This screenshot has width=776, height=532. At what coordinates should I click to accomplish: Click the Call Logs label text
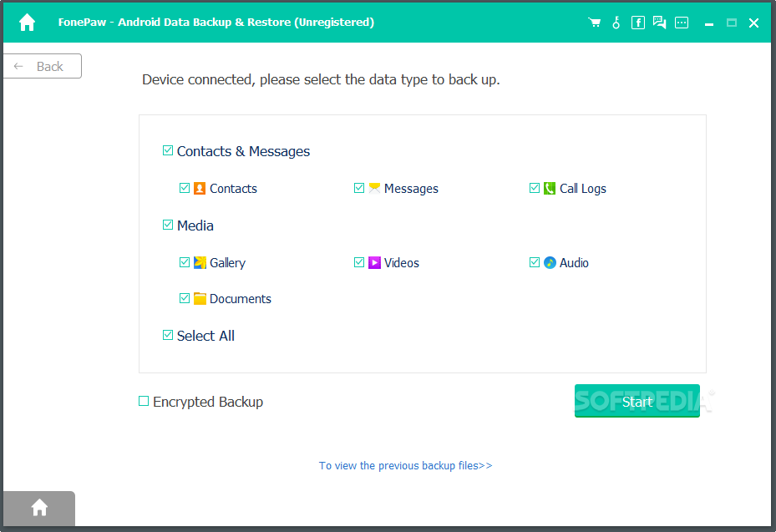coord(582,189)
